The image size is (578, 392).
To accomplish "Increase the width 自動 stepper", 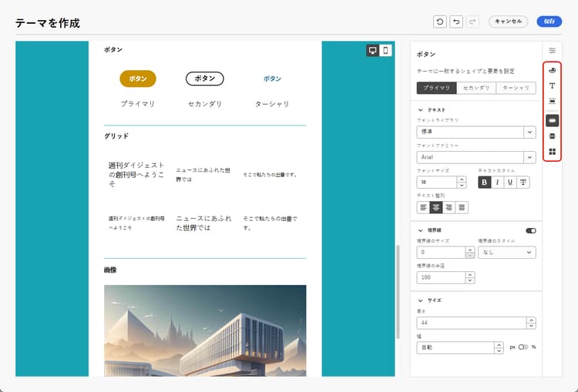I will 499,345.
